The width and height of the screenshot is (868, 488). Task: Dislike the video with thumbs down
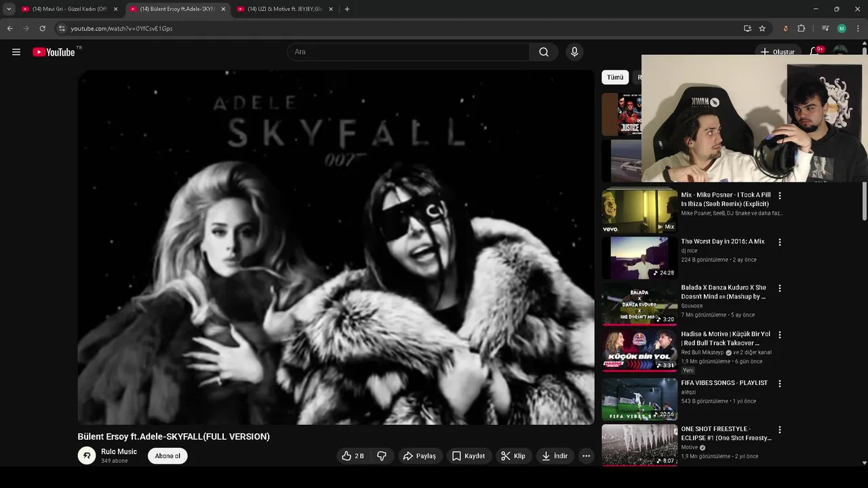382,456
